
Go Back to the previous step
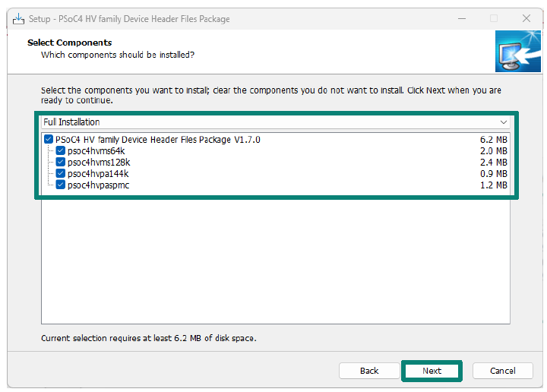click(369, 371)
